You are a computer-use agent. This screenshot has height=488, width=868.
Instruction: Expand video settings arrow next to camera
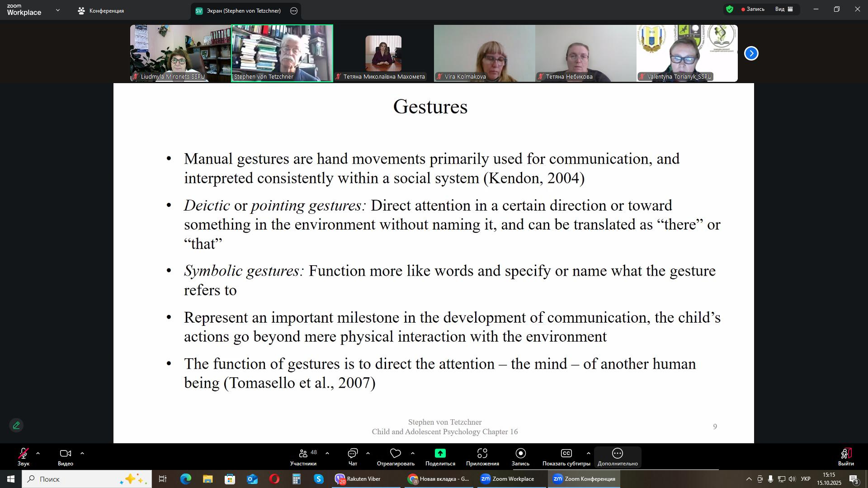(82, 453)
